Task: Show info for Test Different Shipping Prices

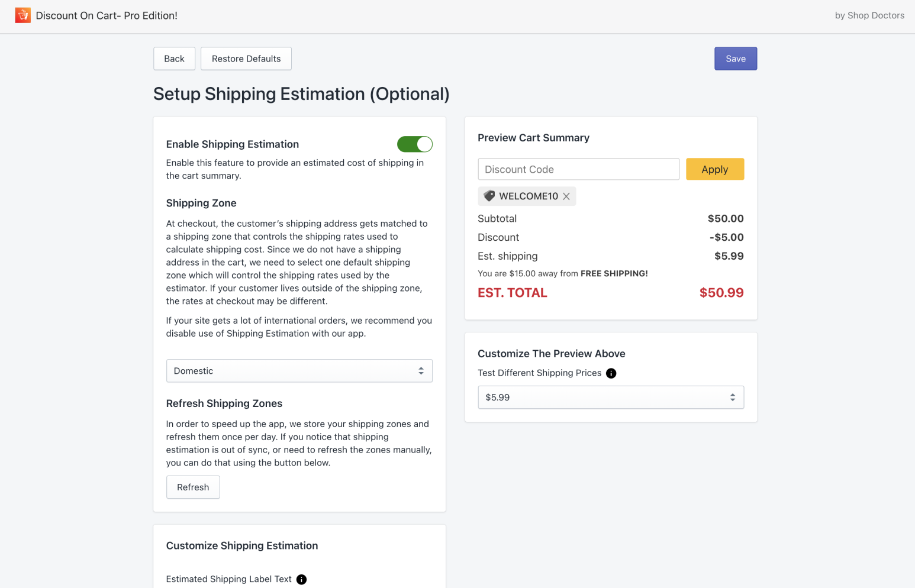Action: [x=611, y=373]
